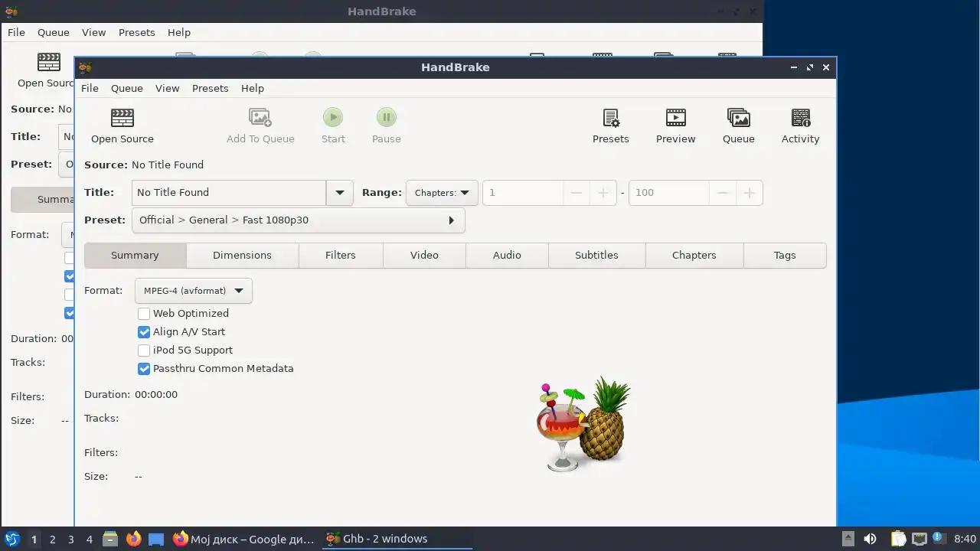
Task: Open the Presets panel icon
Action: pos(611,126)
